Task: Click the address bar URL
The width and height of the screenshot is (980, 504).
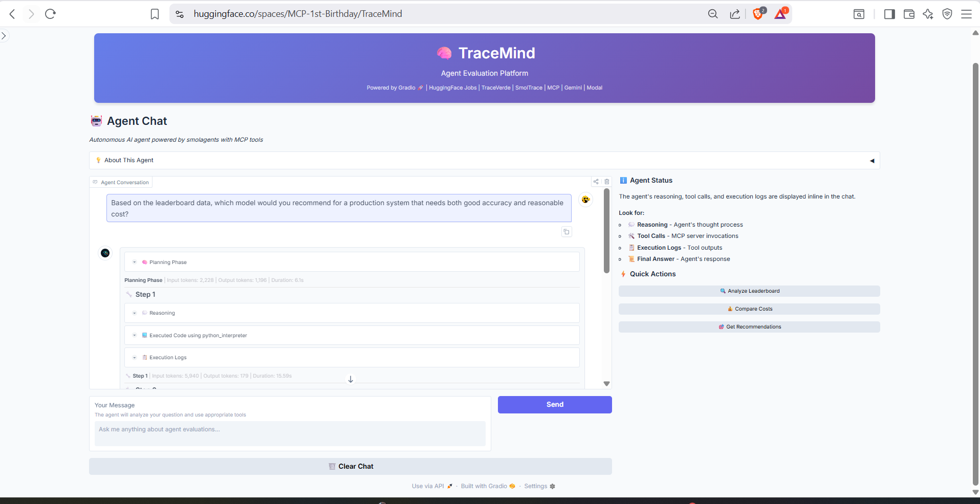Action: 298,14
